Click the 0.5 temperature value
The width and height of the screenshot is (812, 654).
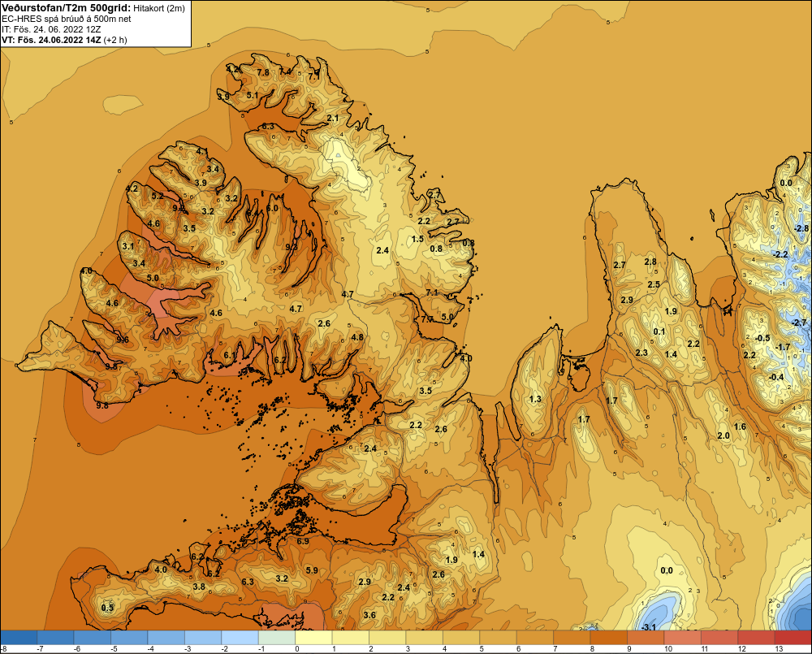coord(107,608)
